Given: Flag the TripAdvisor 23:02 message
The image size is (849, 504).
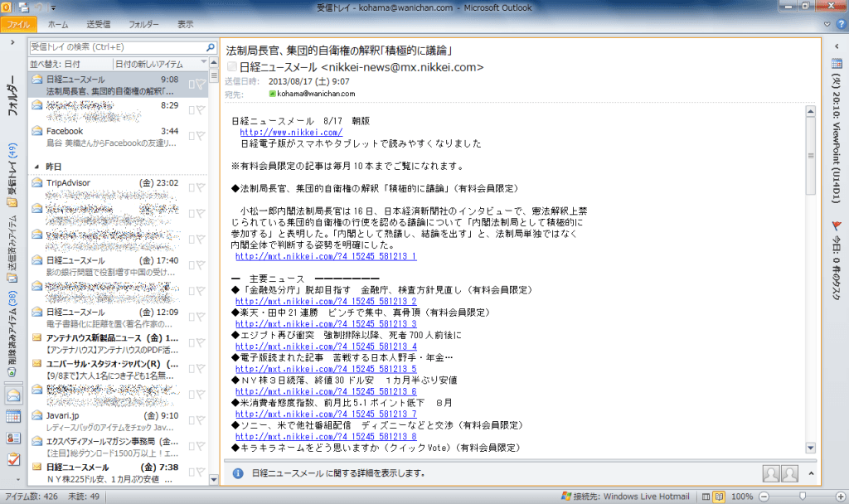Looking at the screenshot, I should pos(201,187).
